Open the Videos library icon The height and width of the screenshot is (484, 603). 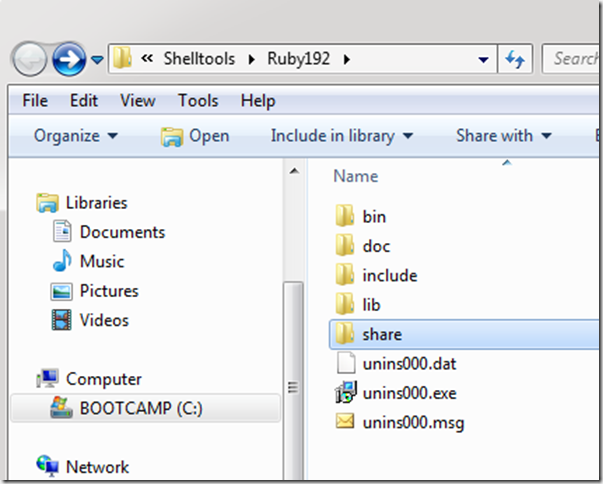(x=63, y=321)
